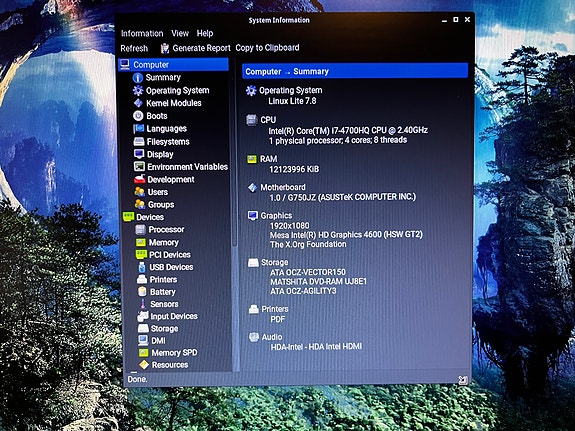Screen dimensions: 575x431
Task: Select the Computer tree category
Action: click(x=173, y=65)
